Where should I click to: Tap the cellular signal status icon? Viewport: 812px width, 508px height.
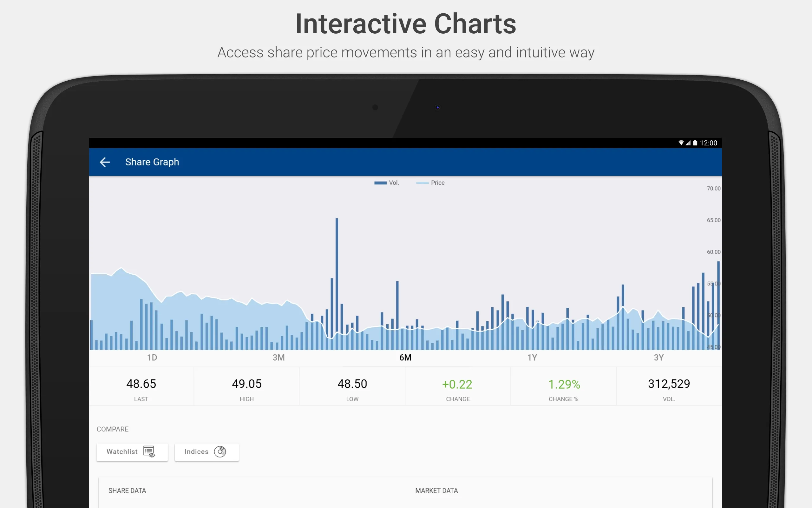[x=688, y=143]
